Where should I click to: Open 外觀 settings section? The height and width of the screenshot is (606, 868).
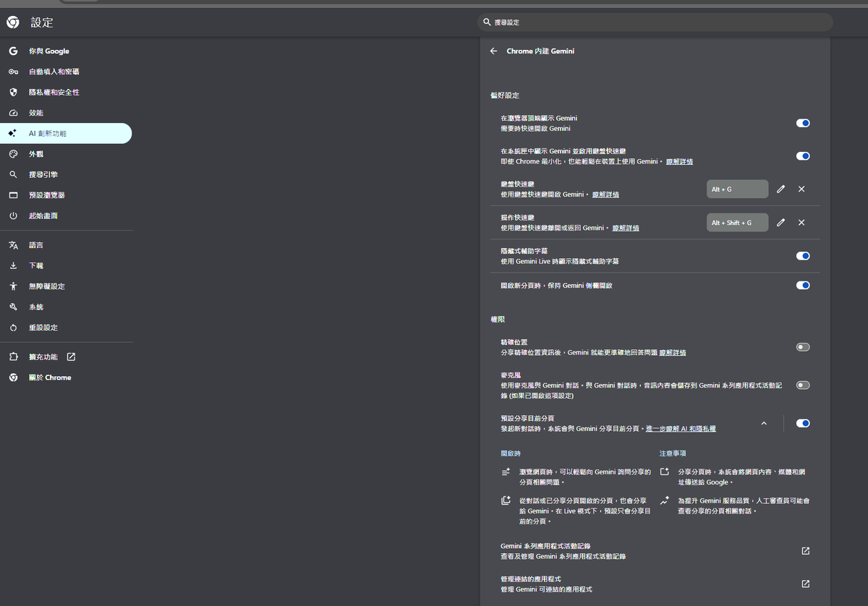tap(66, 154)
